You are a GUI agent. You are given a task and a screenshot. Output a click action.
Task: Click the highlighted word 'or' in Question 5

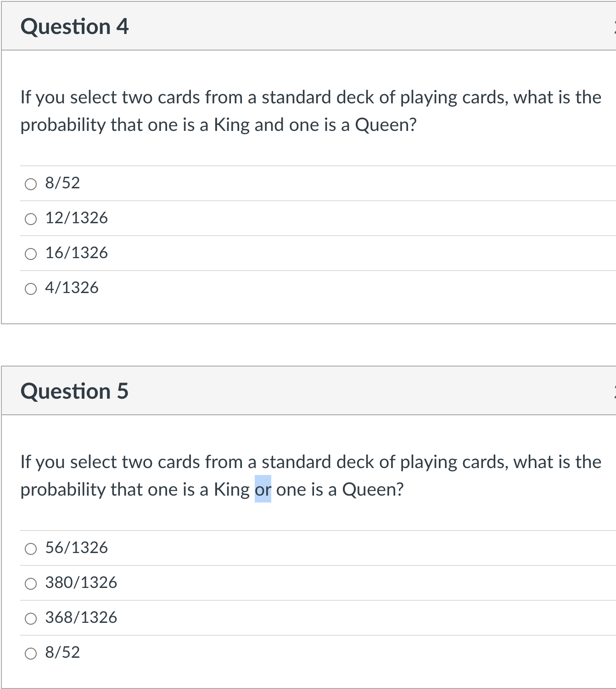click(263, 489)
